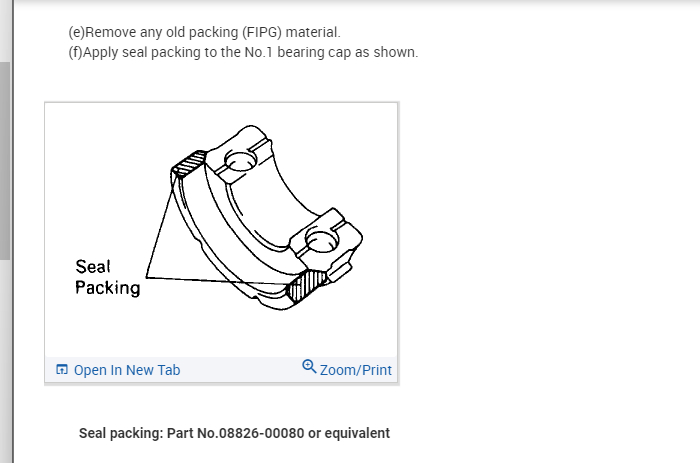This screenshot has height=463, width=700.
Task: Click the Open In New Tab icon
Action: click(x=62, y=369)
